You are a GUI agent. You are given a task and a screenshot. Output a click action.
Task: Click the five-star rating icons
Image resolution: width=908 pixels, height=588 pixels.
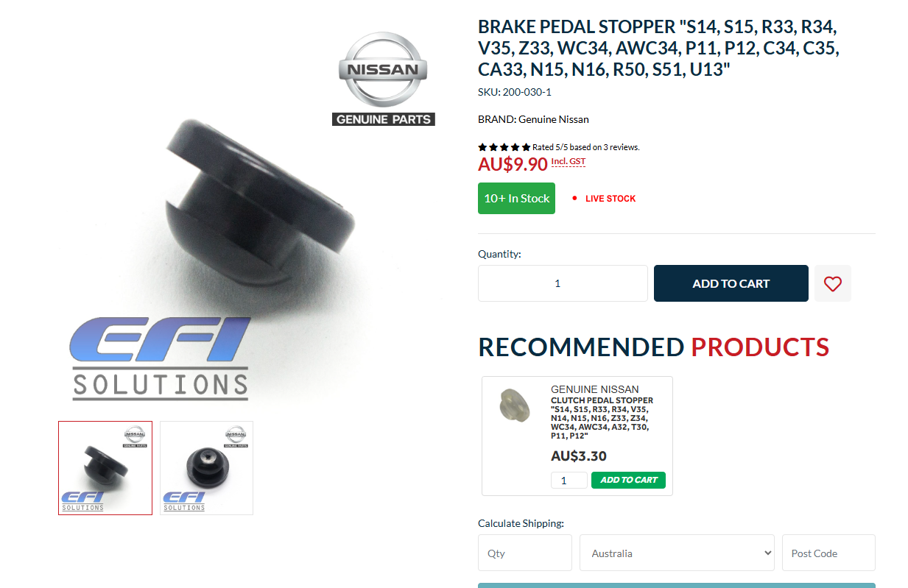pos(504,147)
